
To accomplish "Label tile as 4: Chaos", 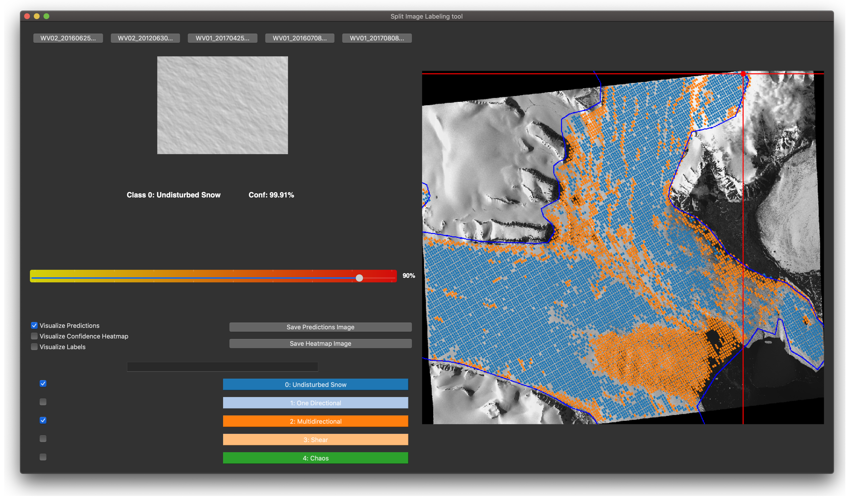I will (x=315, y=458).
